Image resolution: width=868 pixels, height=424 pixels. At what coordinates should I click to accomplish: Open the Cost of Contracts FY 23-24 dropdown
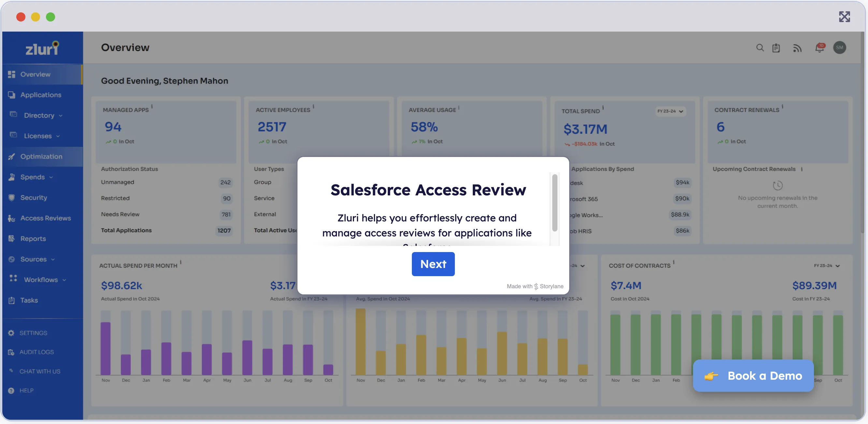point(827,265)
